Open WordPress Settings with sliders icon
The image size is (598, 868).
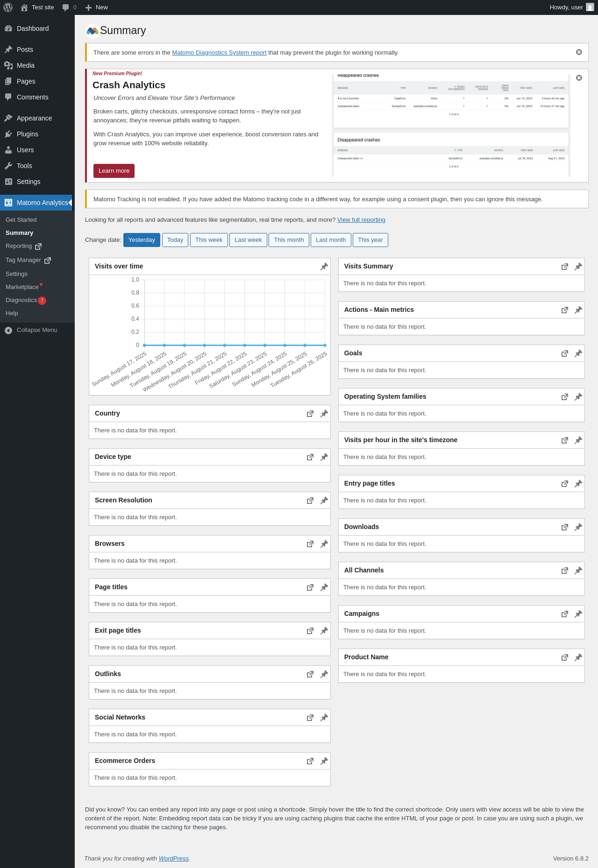click(37, 182)
